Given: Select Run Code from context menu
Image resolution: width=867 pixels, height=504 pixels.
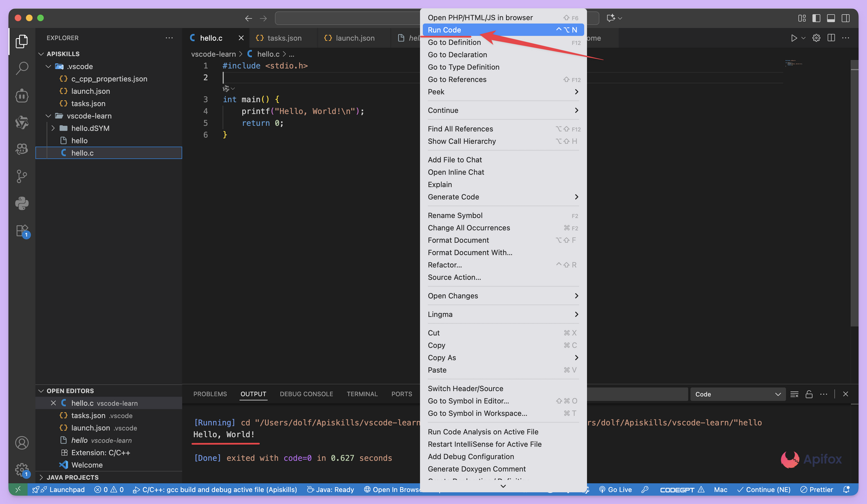Looking at the screenshot, I should 444,30.
